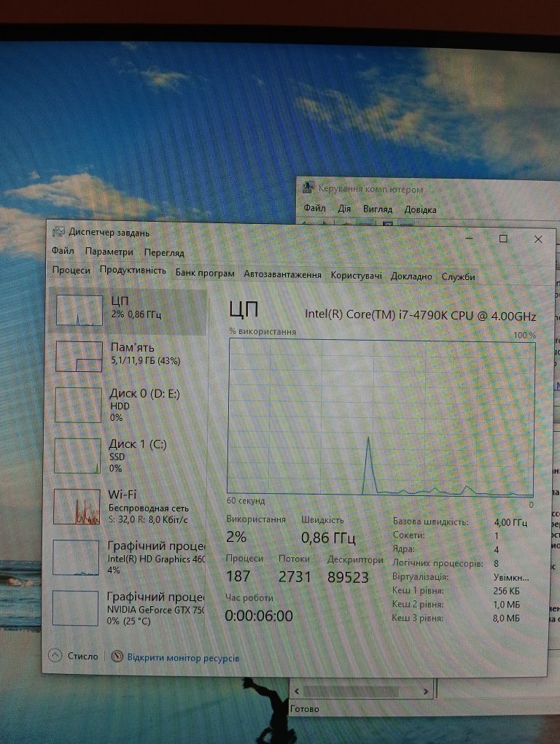Screen dimensions: 560x744
Task: Open the Файл menu in Диспетчер завдань
Action: 63,250
